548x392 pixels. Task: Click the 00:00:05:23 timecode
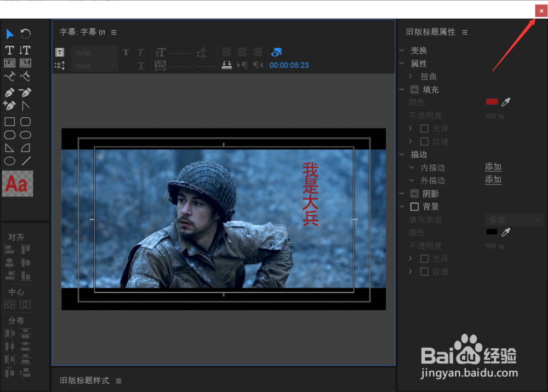pos(289,65)
